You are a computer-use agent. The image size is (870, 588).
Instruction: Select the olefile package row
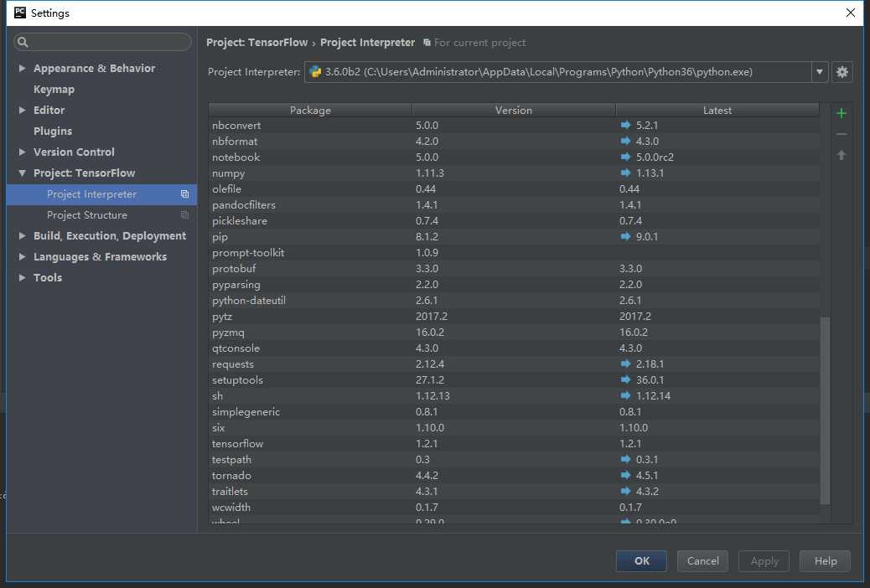point(515,189)
